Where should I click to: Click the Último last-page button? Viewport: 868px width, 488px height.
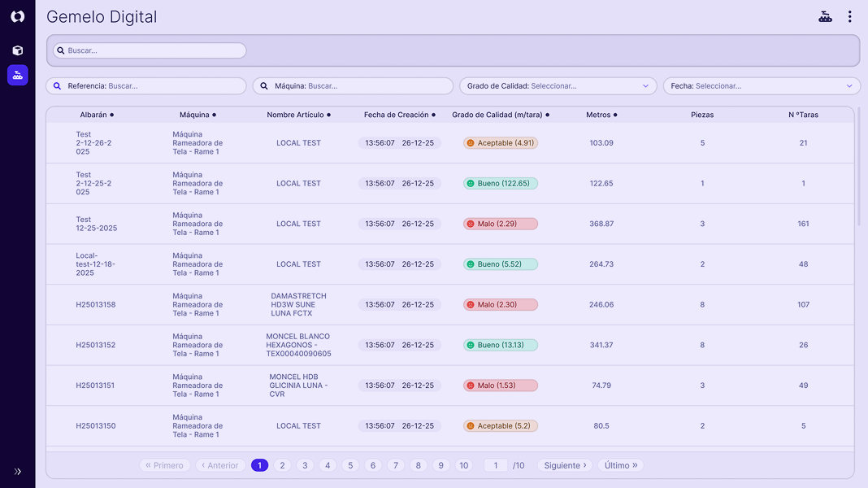[x=621, y=465]
